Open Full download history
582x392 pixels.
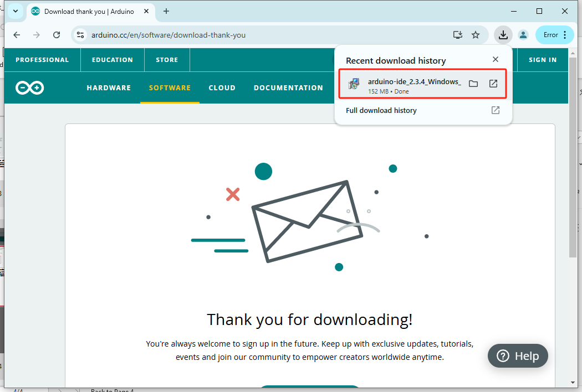click(423, 111)
